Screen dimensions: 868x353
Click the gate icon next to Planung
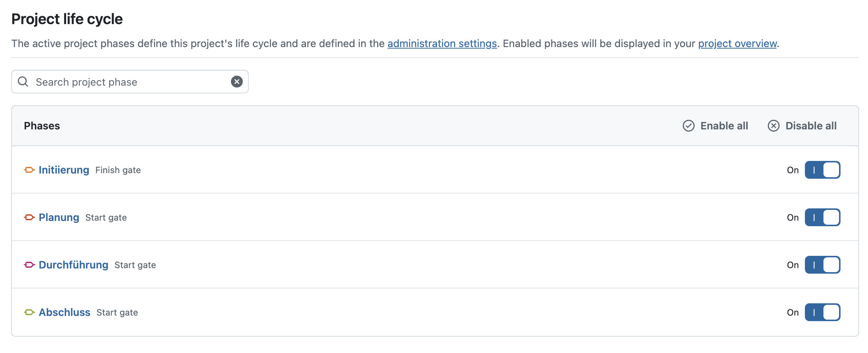(30, 217)
